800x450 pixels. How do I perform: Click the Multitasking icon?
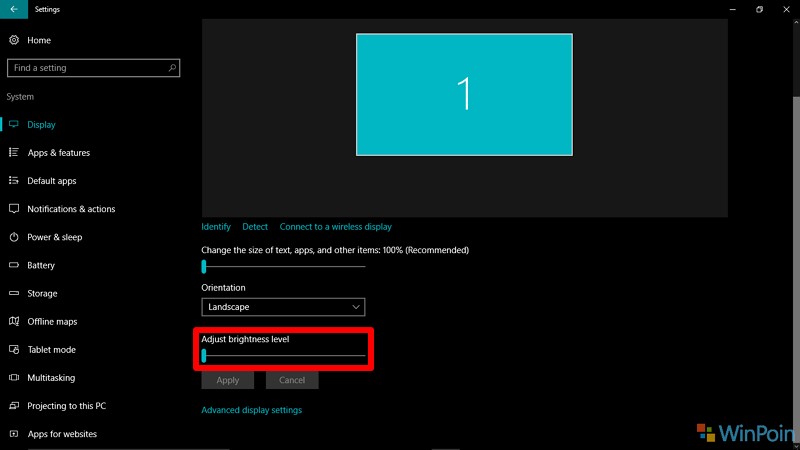(x=14, y=377)
